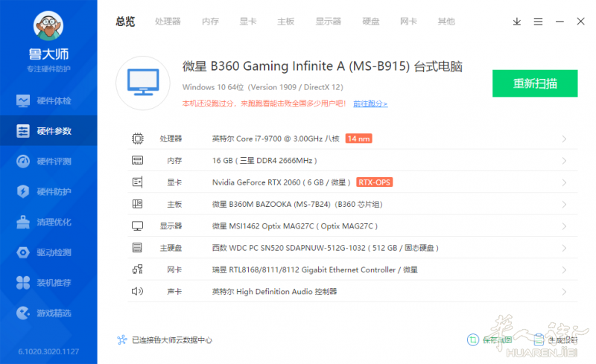Click the sound card speaker icon

(138, 292)
